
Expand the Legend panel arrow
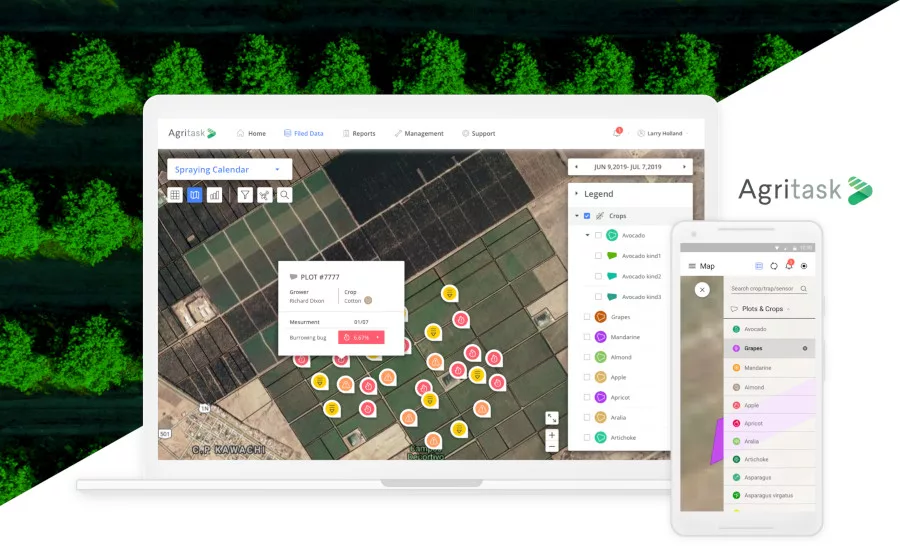576,194
